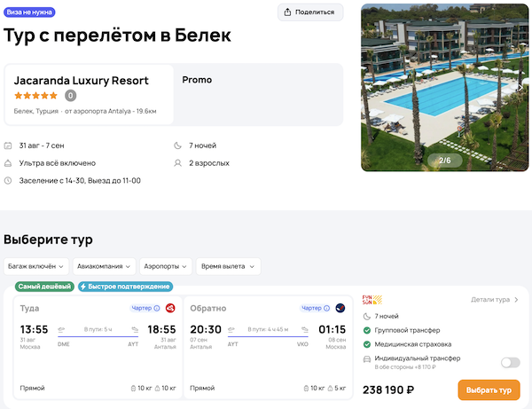Click the return flight airline logo
This screenshot has height=409, width=532.
[340, 308]
